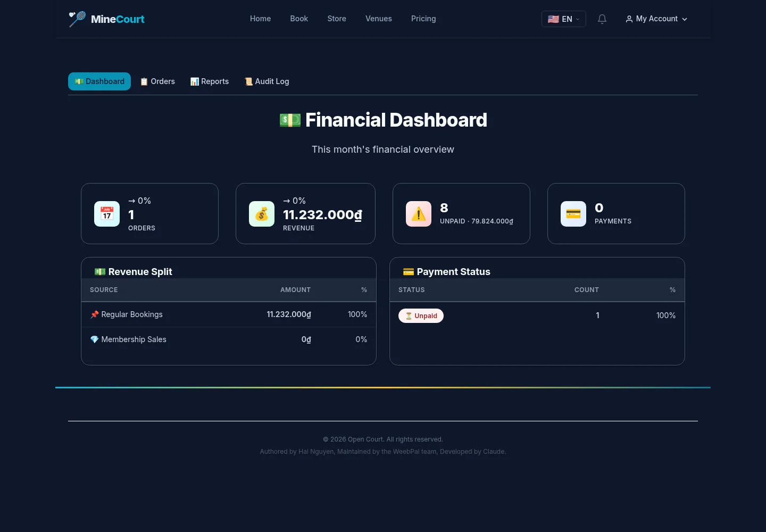Click the calendar icon in Orders card
Image resolution: width=766 pixels, height=532 pixels.
pyautogui.click(x=107, y=214)
